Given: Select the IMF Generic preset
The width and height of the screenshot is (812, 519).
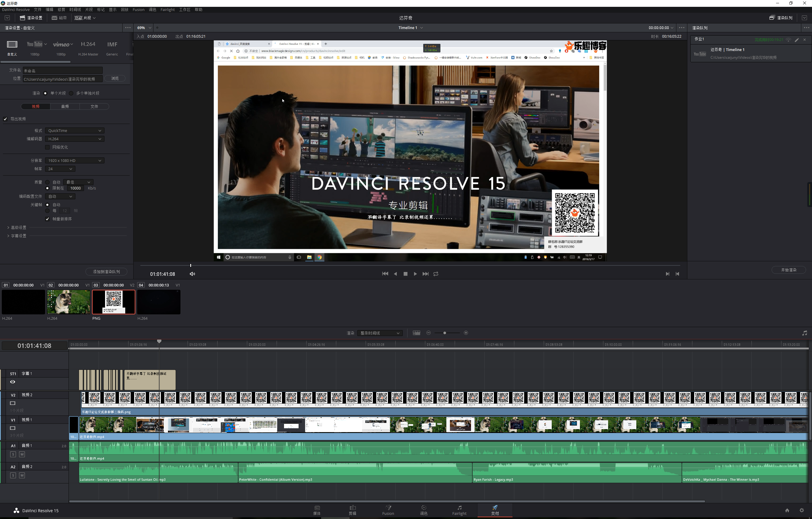Looking at the screenshot, I should tap(112, 44).
